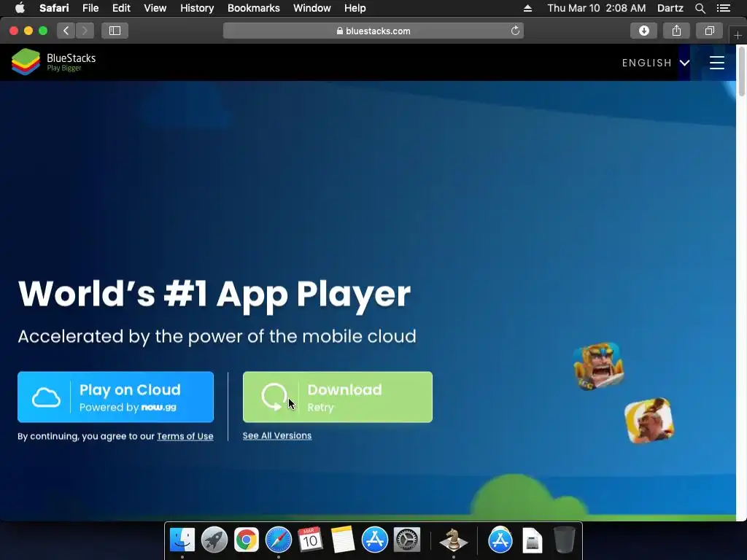Open the Window menu
The width and height of the screenshot is (747, 560).
pos(312,7)
